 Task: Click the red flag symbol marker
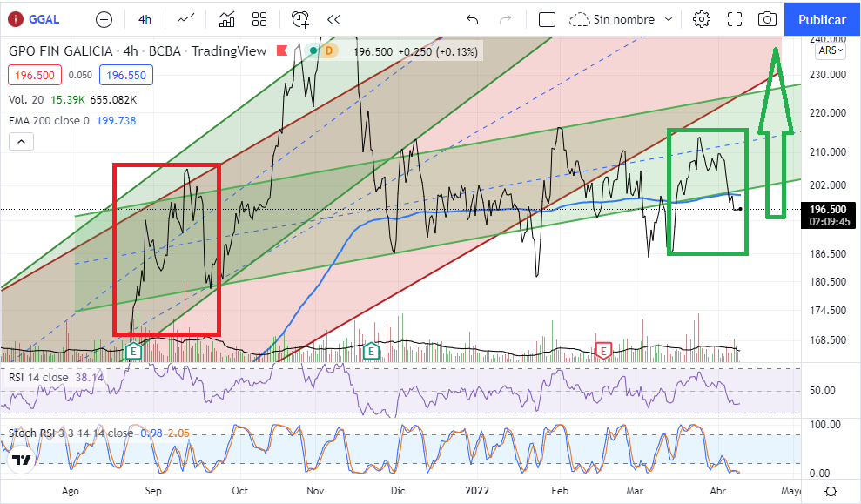coord(282,51)
